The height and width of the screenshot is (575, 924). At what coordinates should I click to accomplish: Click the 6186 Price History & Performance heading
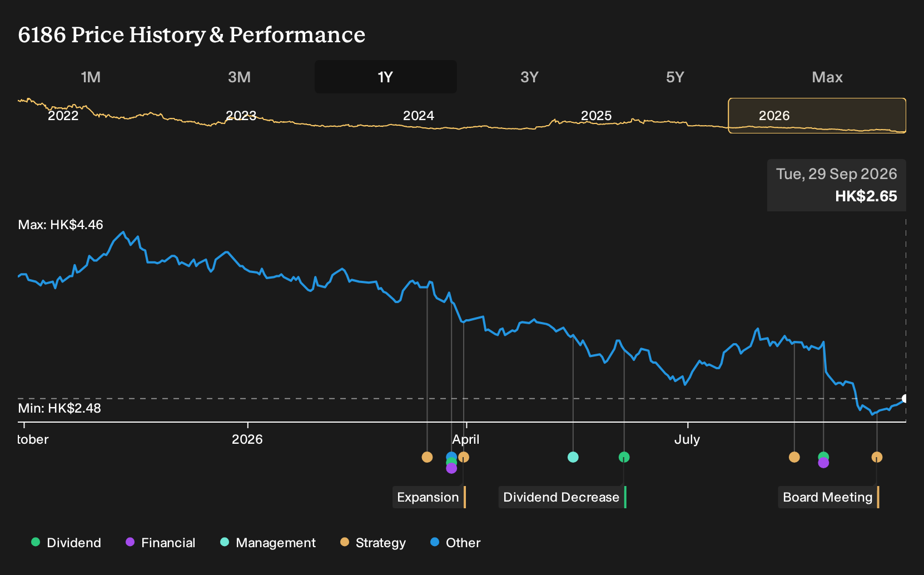pos(192,34)
